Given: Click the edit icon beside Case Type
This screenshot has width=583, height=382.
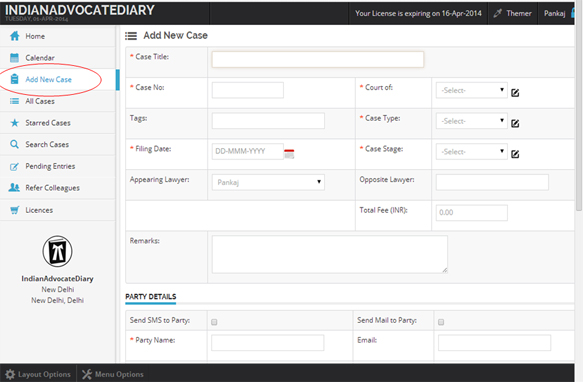Looking at the screenshot, I should (x=515, y=123).
